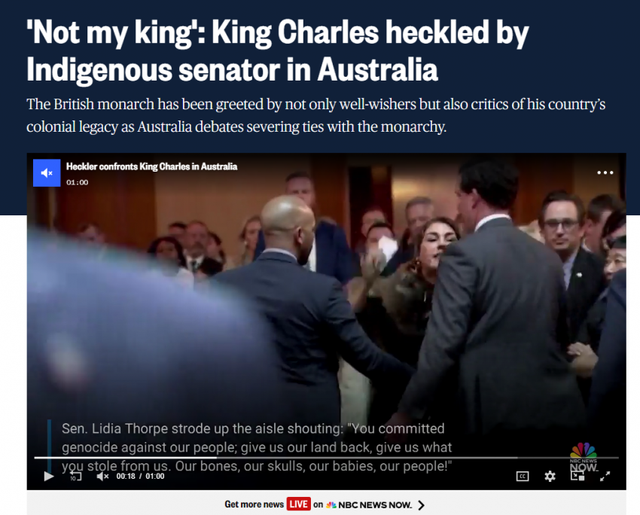Enter fullscreen video mode
This screenshot has height=515, width=640.
(x=605, y=476)
